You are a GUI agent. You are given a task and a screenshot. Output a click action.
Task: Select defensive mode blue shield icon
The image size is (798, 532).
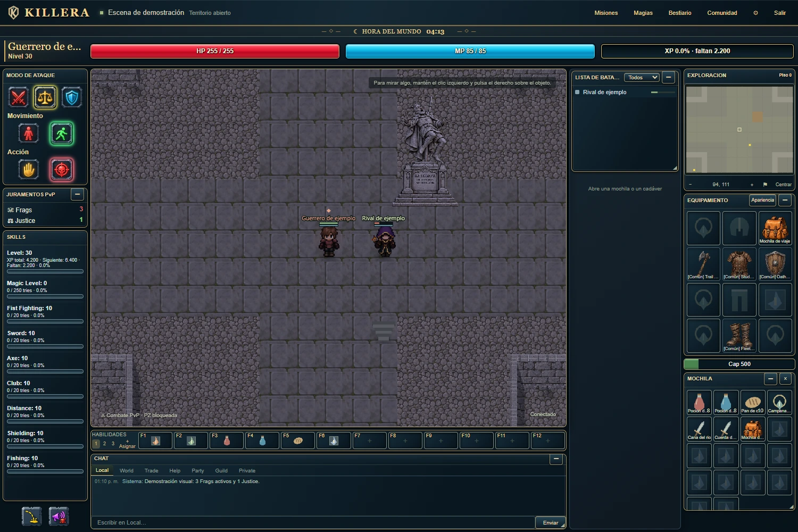(x=72, y=97)
